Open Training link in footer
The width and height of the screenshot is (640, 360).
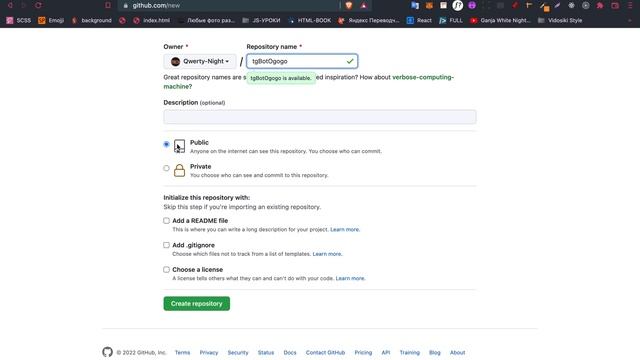[409, 352]
